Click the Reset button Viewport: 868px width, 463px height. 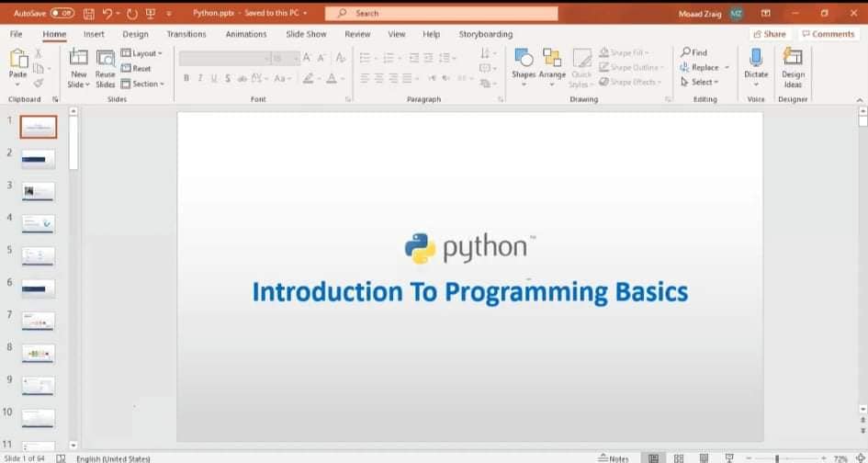click(x=136, y=68)
